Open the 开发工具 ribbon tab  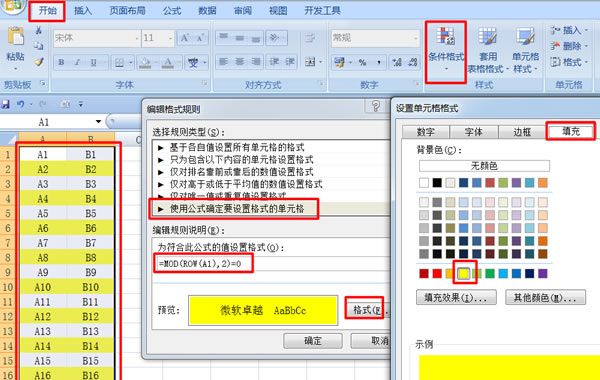tap(322, 10)
